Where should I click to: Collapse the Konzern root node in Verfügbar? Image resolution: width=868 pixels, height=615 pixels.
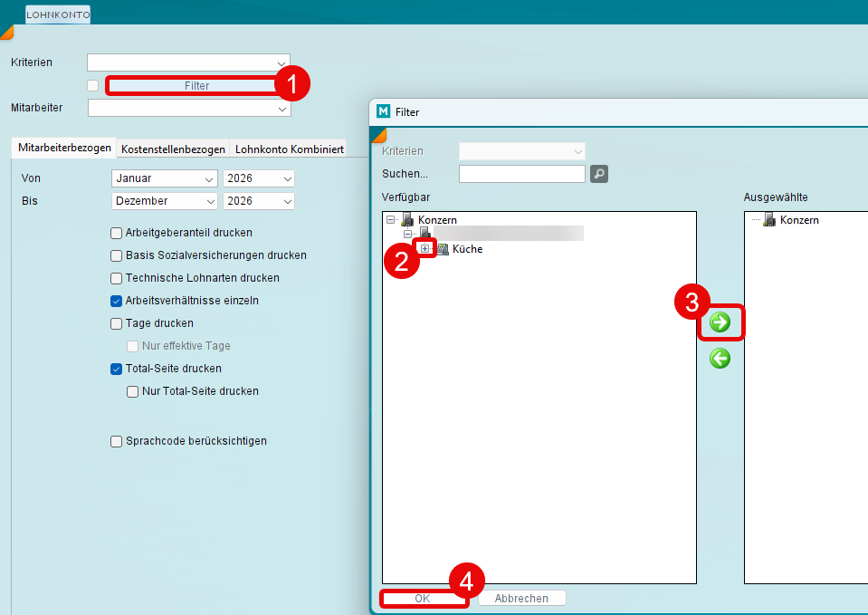(390, 219)
